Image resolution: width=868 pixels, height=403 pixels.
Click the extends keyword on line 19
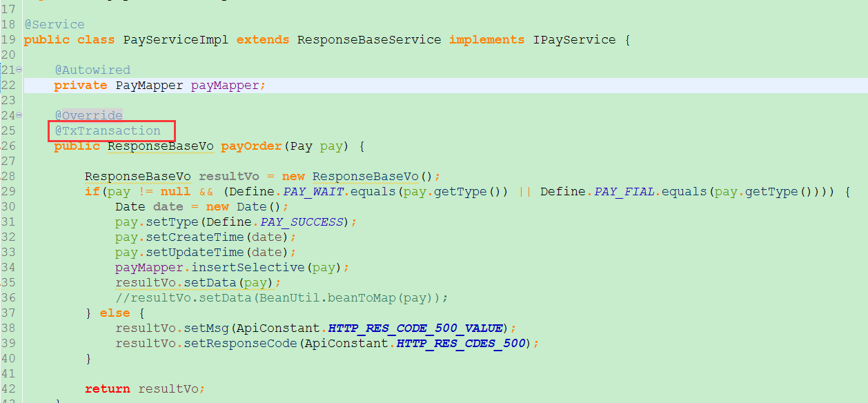pyautogui.click(x=263, y=39)
